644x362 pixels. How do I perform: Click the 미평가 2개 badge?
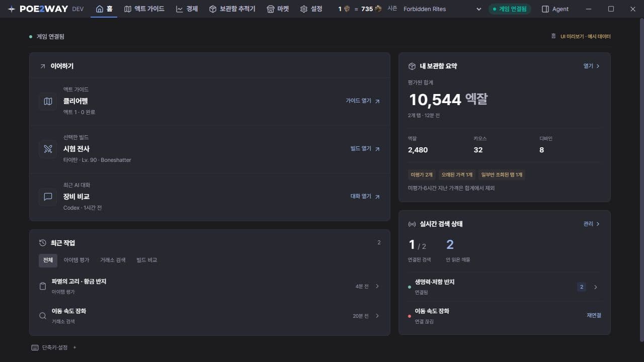click(422, 174)
